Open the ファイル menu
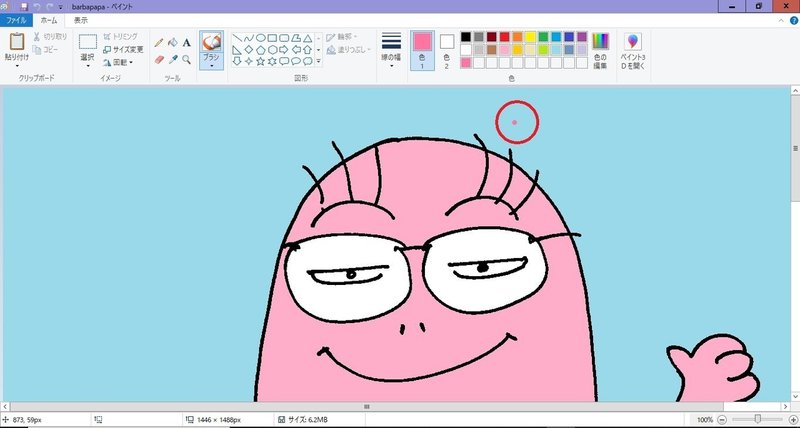This screenshot has width=800, height=428. pos(17,19)
